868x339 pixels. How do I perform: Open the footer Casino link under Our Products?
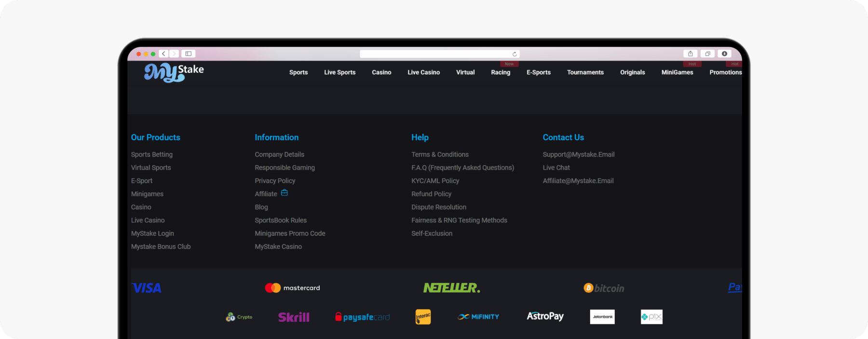(x=141, y=207)
